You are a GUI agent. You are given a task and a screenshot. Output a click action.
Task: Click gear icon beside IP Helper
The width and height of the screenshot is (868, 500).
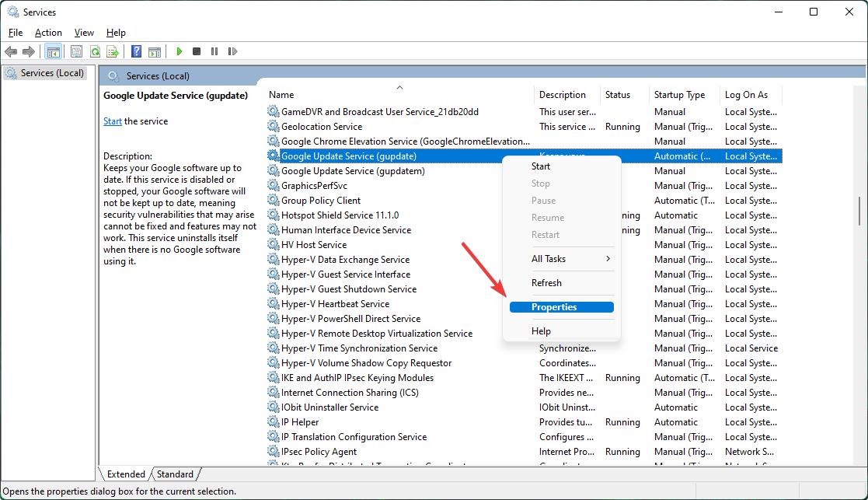(273, 422)
